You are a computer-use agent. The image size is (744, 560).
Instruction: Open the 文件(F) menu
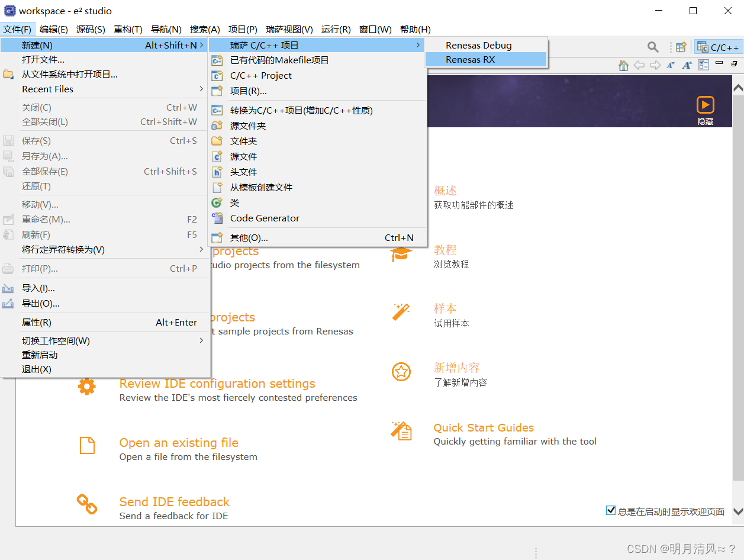click(x=17, y=29)
